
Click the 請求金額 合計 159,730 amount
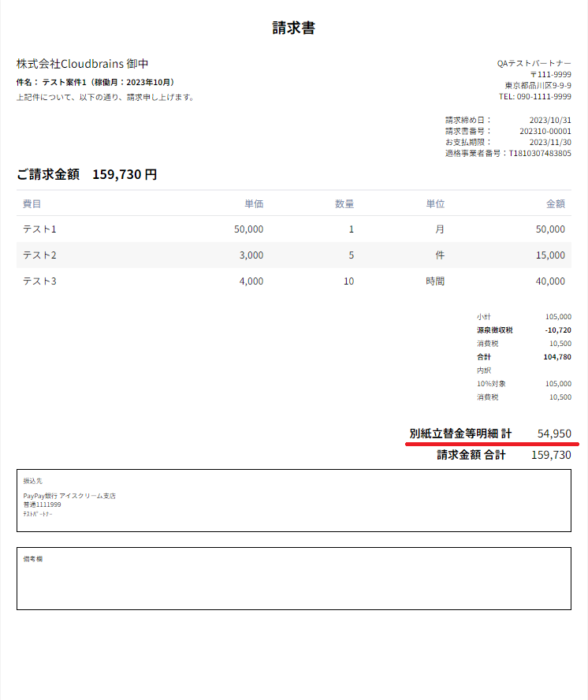[x=551, y=455]
